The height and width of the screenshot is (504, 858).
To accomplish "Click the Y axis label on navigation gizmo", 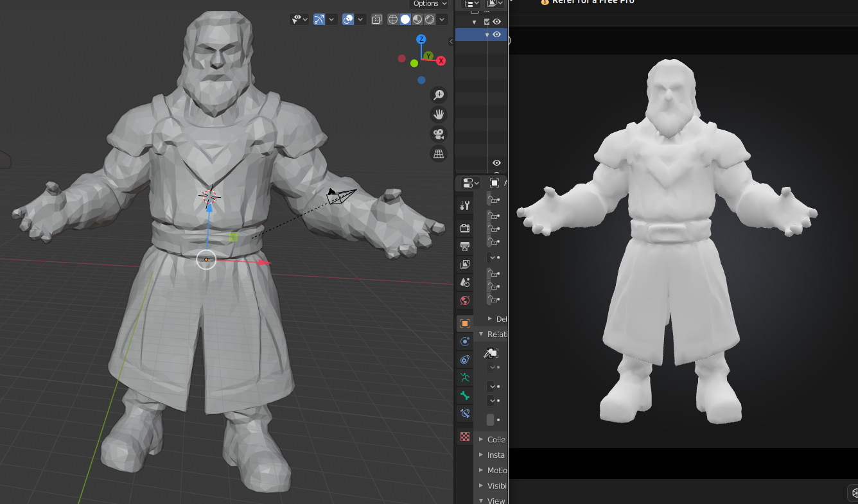I will [x=428, y=56].
